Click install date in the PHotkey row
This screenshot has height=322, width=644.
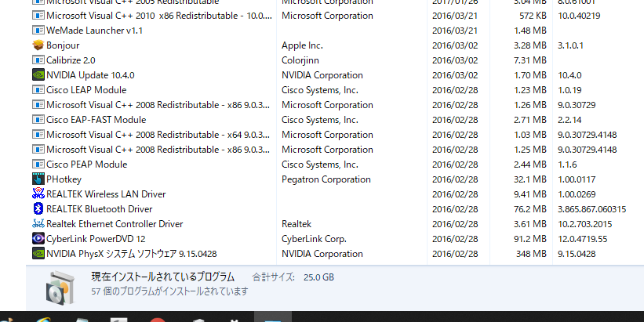click(x=455, y=179)
